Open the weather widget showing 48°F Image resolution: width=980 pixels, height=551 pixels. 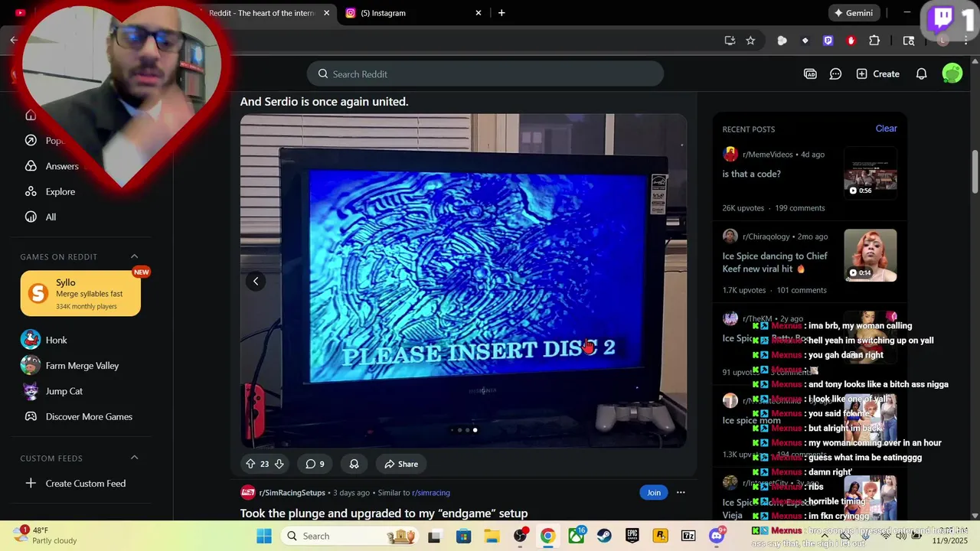46,535
